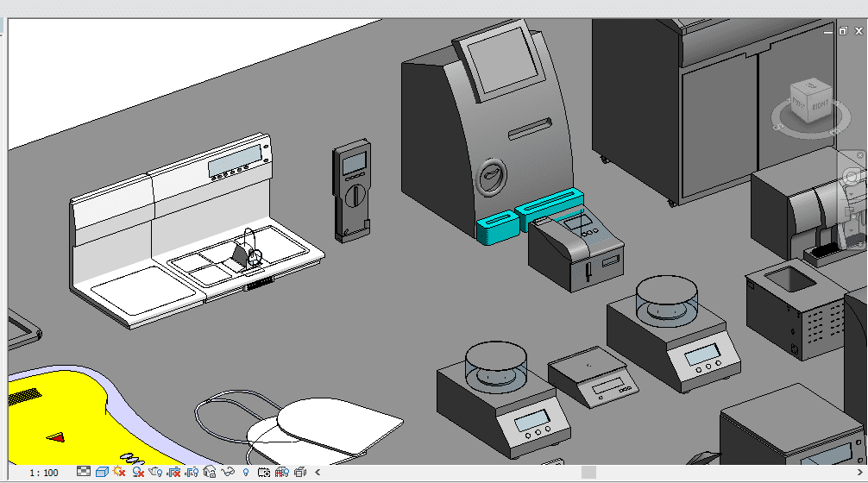Open the Steering Wheels icon on navigation bar
Image resolution: width=868 pixels, height=483 pixels.
[x=852, y=177]
